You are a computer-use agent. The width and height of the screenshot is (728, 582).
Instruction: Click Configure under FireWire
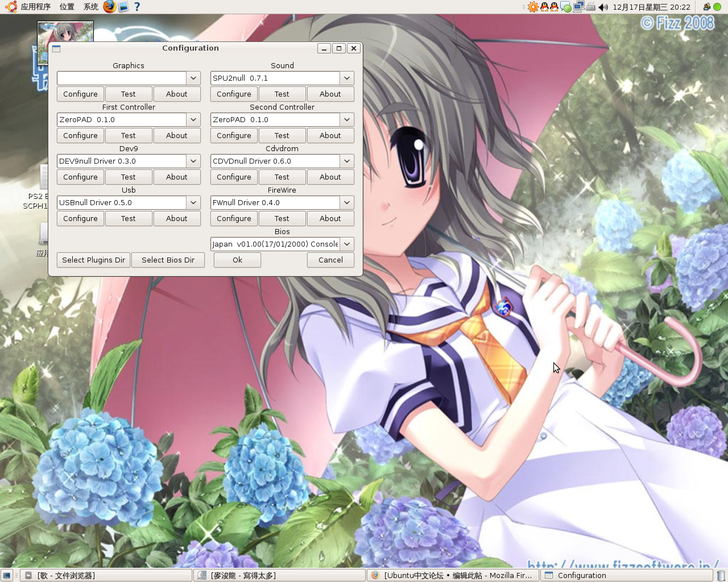point(234,218)
